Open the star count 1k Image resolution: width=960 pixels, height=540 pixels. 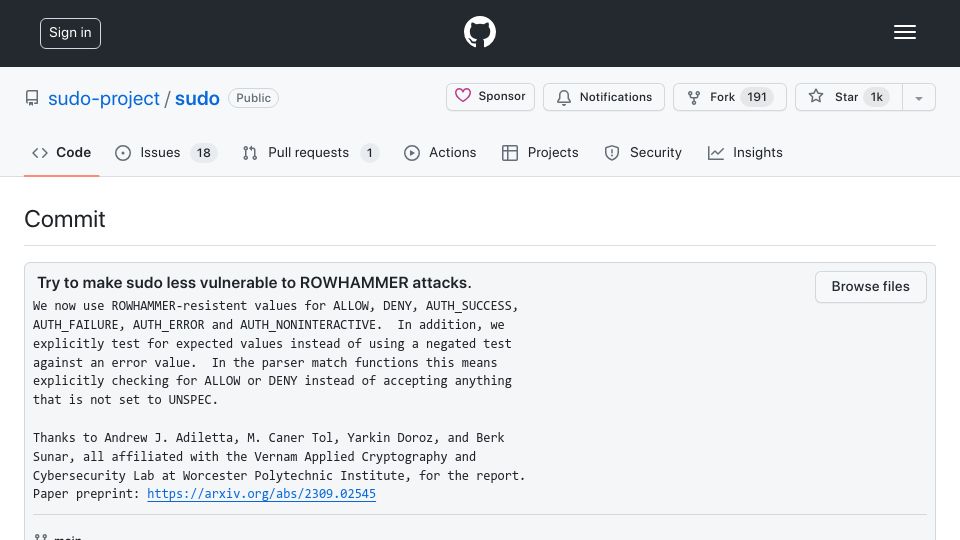[877, 97]
